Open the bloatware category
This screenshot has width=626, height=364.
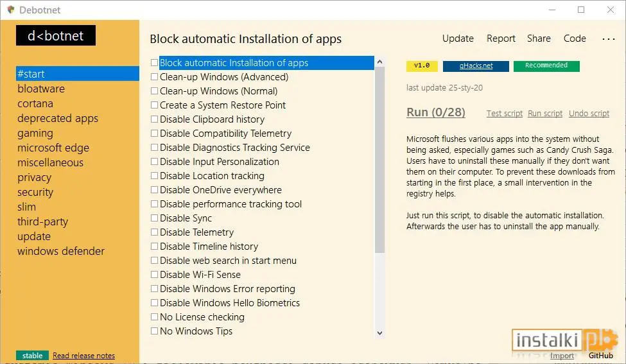(41, 89)
